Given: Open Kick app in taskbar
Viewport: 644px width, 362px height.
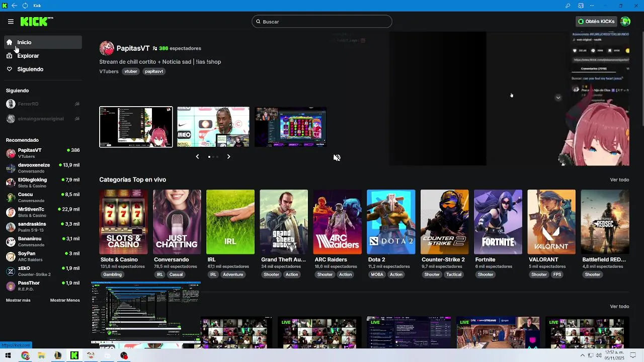Looking at the screenshot, I should point(74,356).
